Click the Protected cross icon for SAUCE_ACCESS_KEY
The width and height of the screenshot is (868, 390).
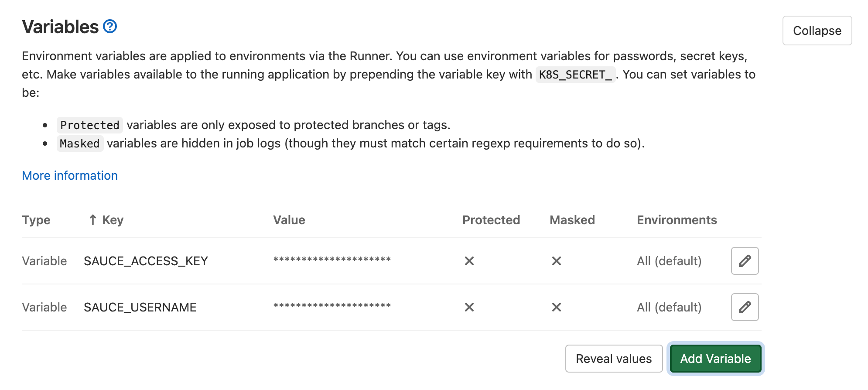[x=470, y=260]
